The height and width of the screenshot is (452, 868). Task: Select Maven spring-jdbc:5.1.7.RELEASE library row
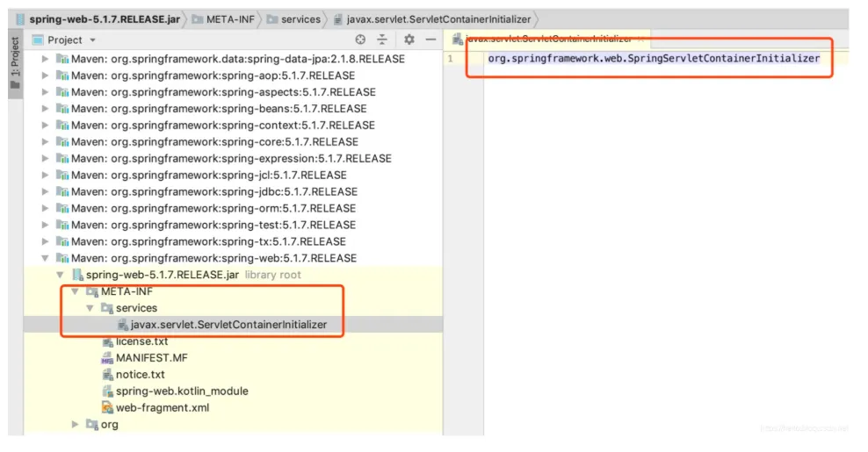(233, 191)
